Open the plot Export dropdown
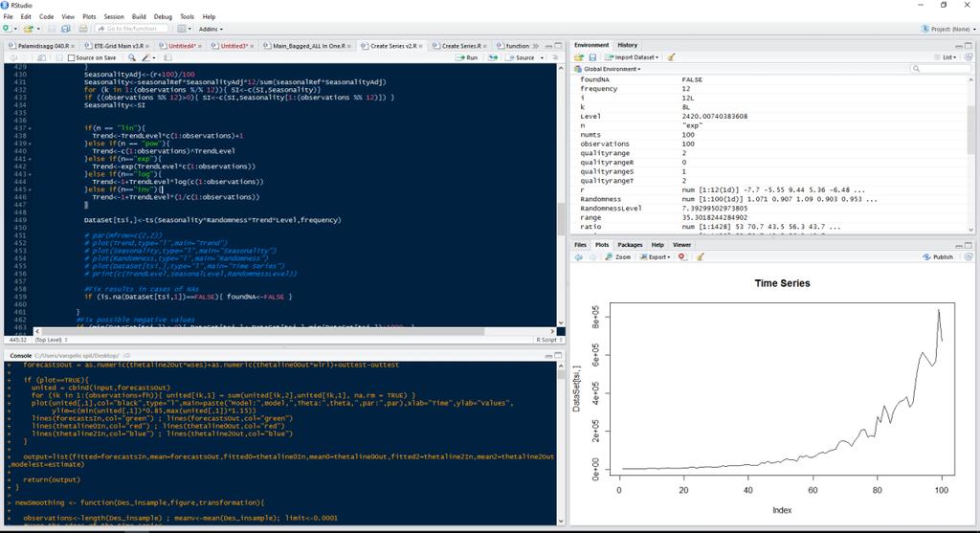980x533 pixels. coord(655,256)
